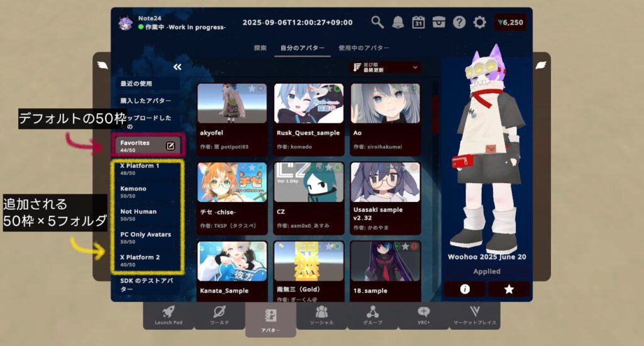
Task: Click the Applied avatar status button
Action: tap(487, 271)
